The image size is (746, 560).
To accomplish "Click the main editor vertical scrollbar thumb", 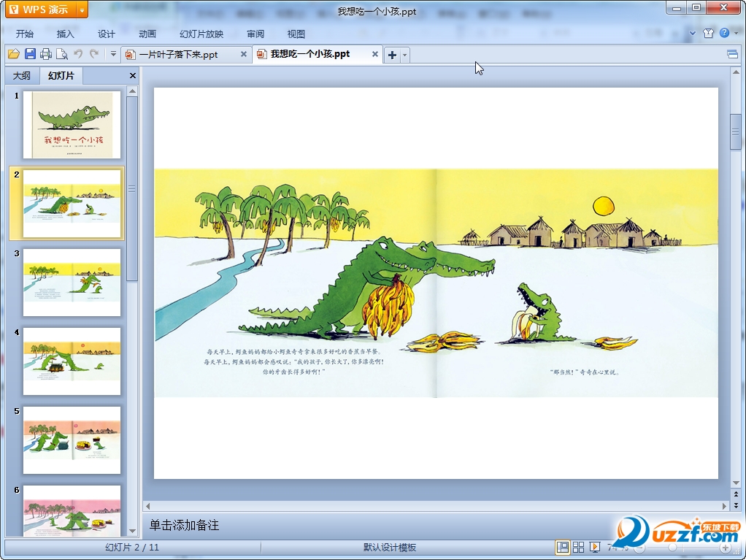I will coord(736,132).
